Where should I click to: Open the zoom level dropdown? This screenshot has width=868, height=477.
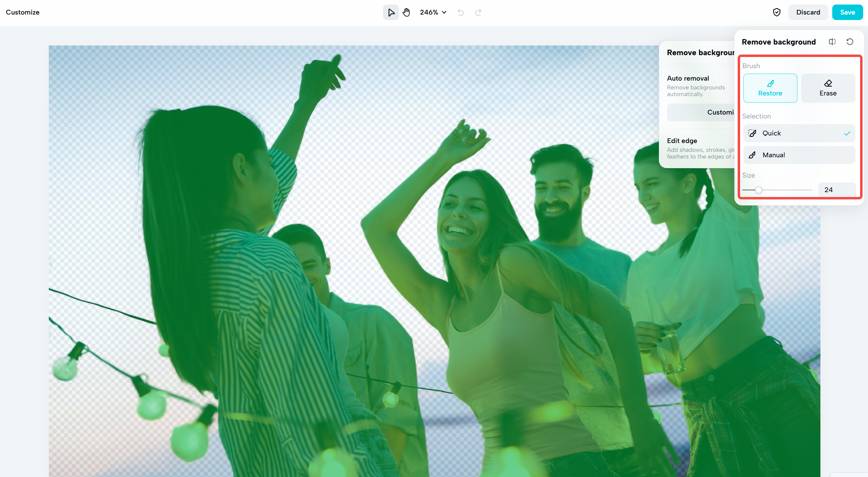[x=433, y=12]
